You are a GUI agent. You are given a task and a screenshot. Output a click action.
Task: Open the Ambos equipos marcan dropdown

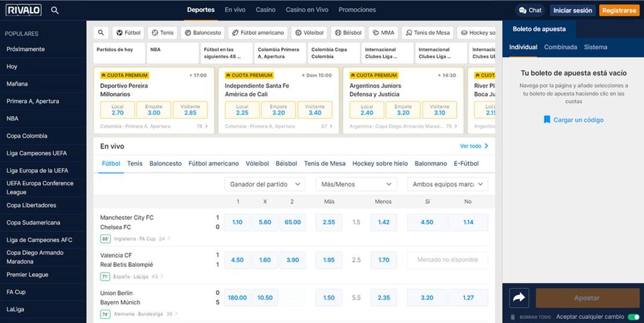pos(447,184)
